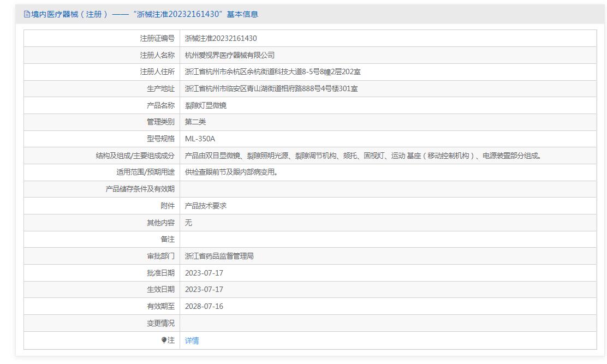Viewport: 607px width, 364px height.
Task: Click the 变更情况 label
Action: point(160,323)
